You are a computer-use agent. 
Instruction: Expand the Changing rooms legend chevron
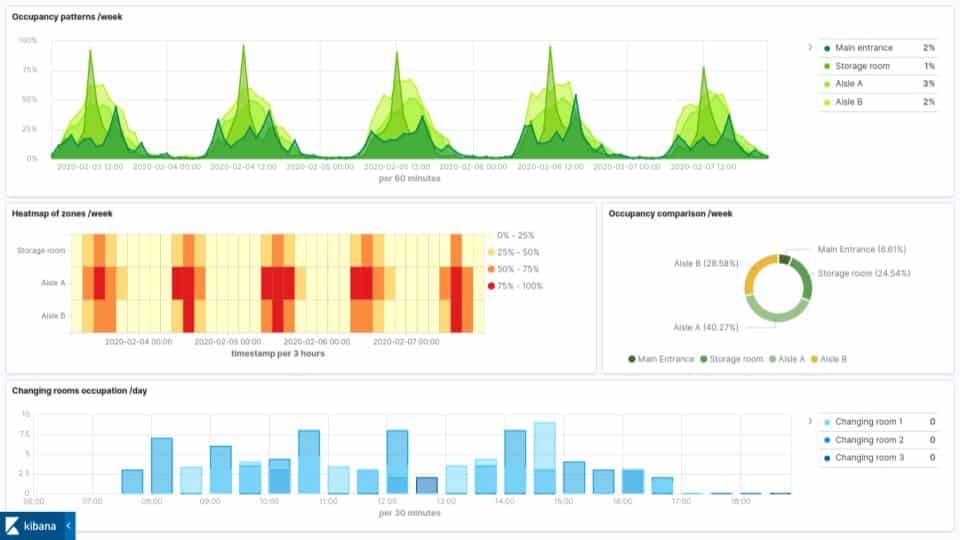tap(810, 421)
